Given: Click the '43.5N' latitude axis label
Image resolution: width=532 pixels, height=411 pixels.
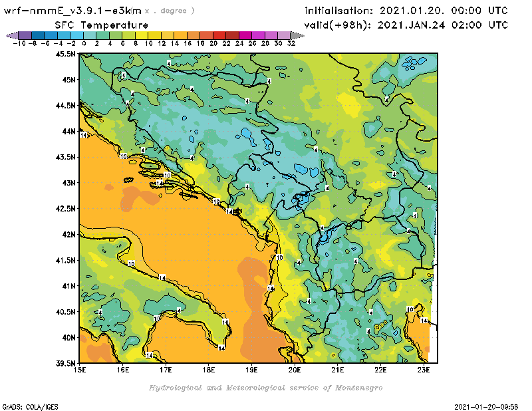Looking at the screenshot, I should pyautogui.click(x=65, y=157).
